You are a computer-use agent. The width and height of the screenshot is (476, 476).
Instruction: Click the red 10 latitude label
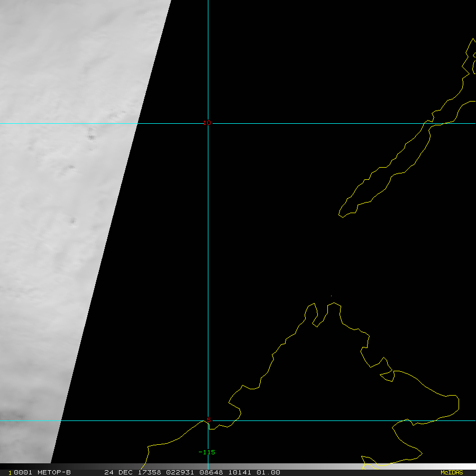tap(207, 123)
